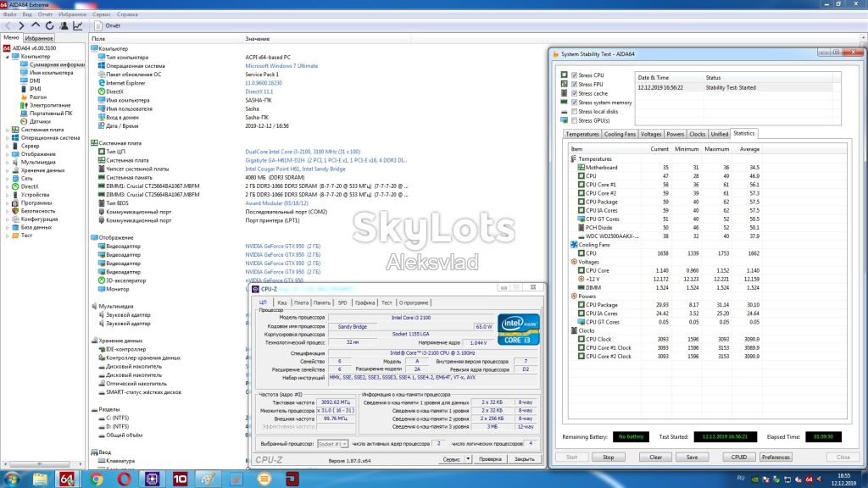The image size is (868, 488).
Task: Expand the Операционная система tree node
Action: (x=7, y=138)
